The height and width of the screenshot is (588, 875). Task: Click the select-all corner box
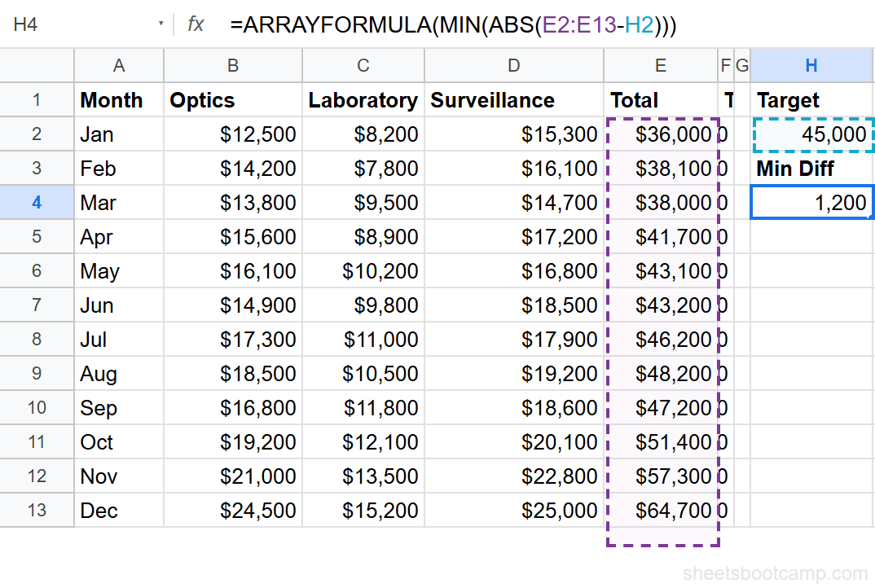pos(37,65)
